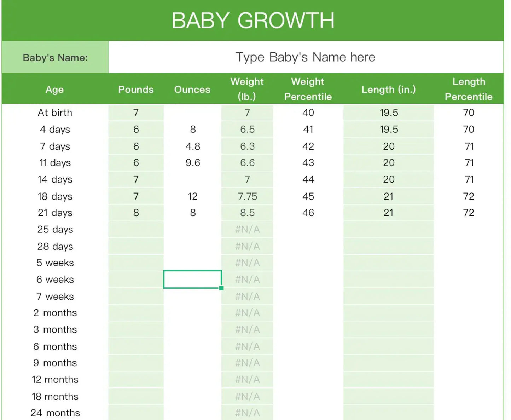Select the 'Pounds' column header
The height and width of the screenshot is (420, 511).
(x=136, y=90)
